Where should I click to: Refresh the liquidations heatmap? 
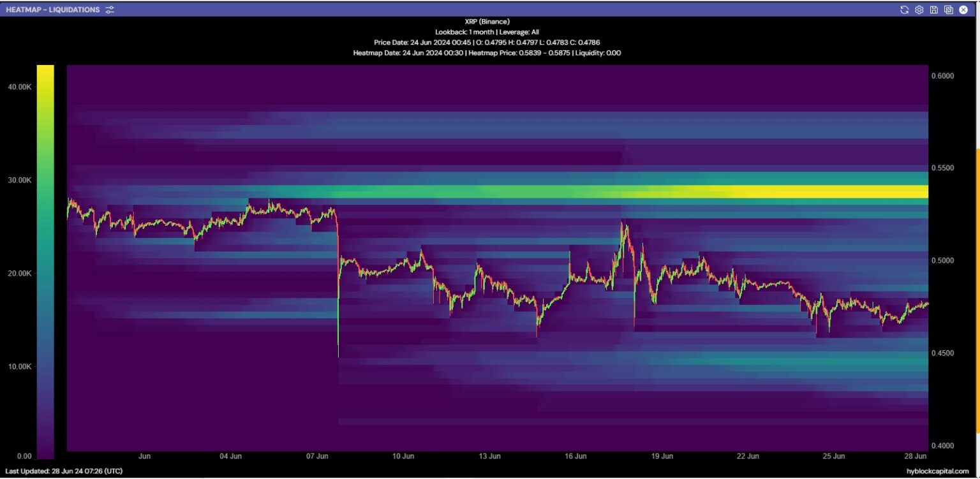click(904, 10)
